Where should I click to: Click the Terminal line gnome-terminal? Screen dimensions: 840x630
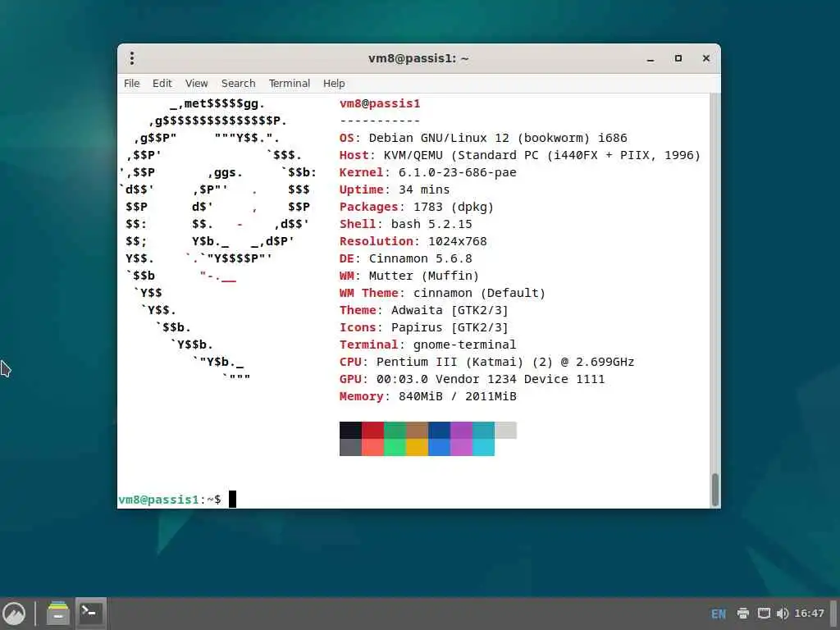(427, 345)
